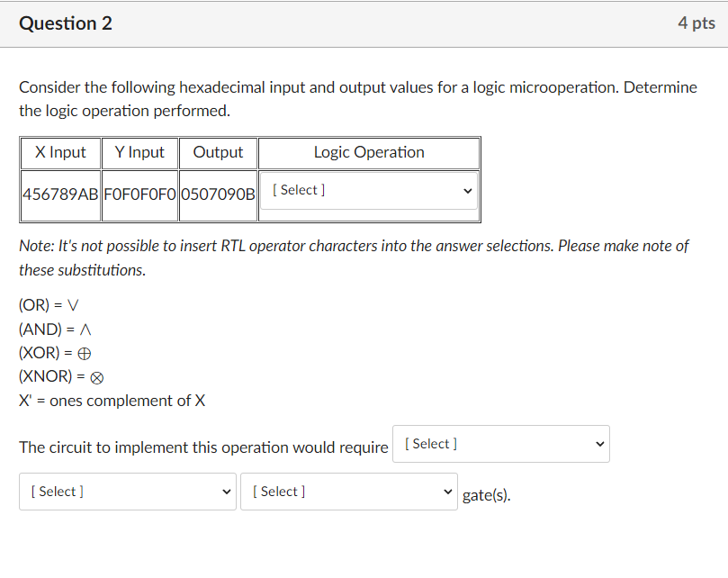Viewport: 728px width, 578px height.
Task: Click the ones complement of X note
Action: click(x=111, y=401)
